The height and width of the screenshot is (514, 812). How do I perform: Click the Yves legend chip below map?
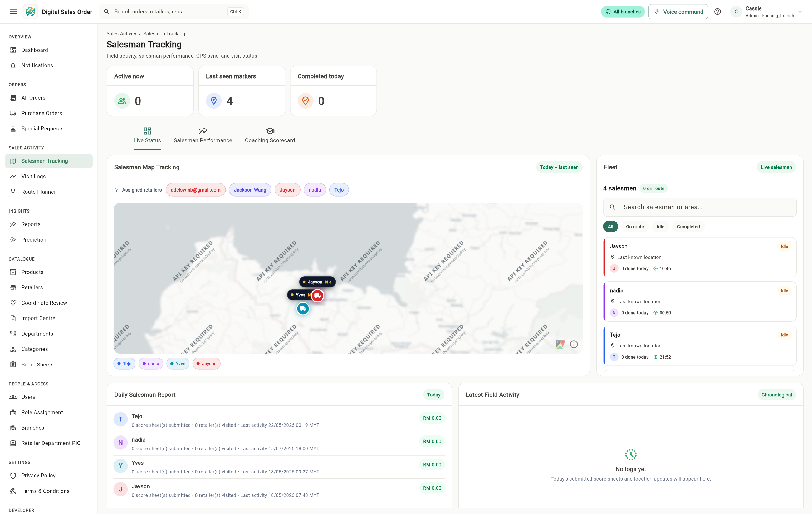[x=178, y=364]
